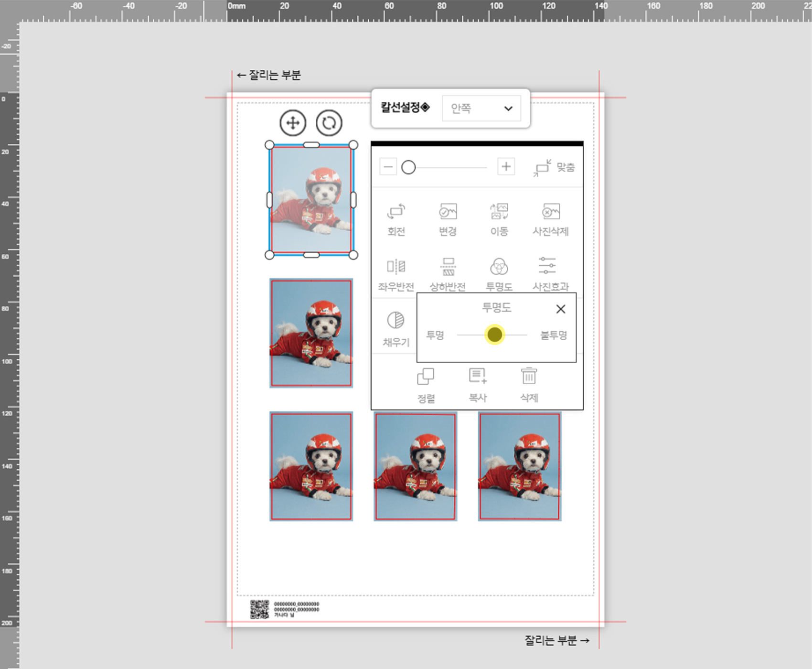
Task: Click the move handle icon above selected photo
Action: (293, 123)
